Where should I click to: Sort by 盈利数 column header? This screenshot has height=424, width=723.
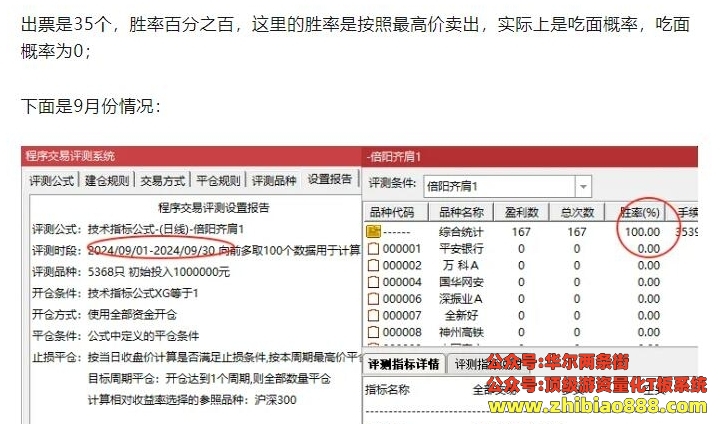pyautogui.click(x=521, y=212)
